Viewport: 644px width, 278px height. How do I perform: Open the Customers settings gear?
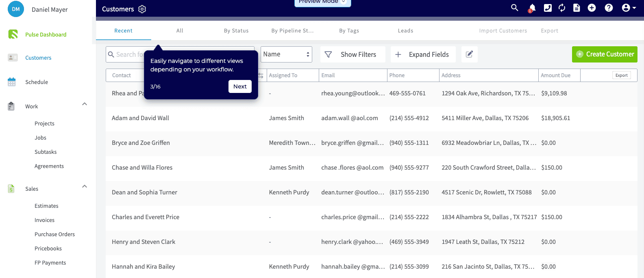tap(142, 9)
